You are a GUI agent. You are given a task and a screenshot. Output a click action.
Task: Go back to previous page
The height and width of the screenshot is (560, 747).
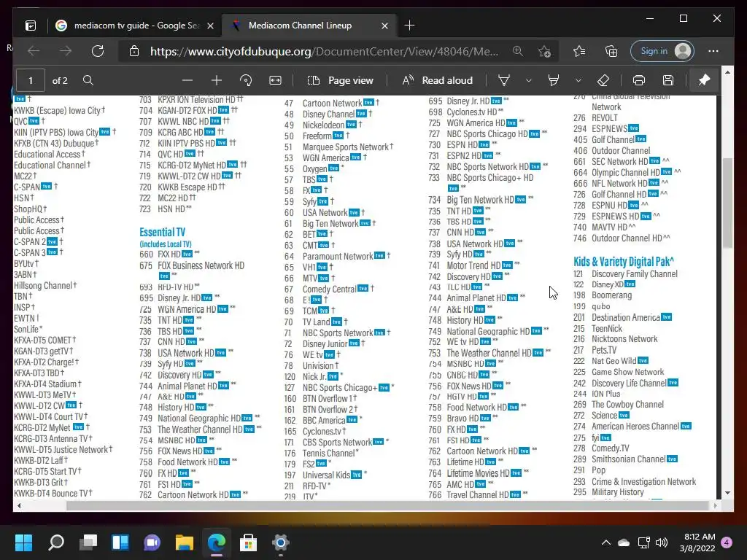pyautogui.click(x=34, y=51)
